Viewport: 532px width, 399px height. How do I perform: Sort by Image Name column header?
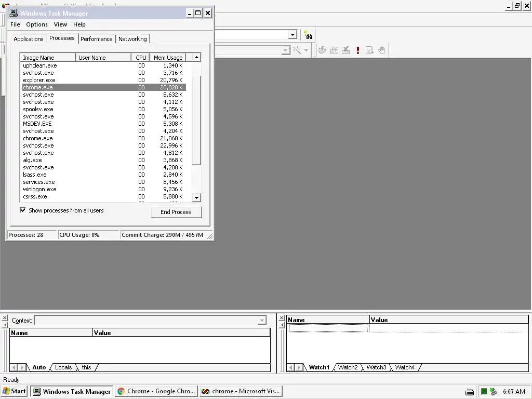pyautogui.click(x=47, y=58)
